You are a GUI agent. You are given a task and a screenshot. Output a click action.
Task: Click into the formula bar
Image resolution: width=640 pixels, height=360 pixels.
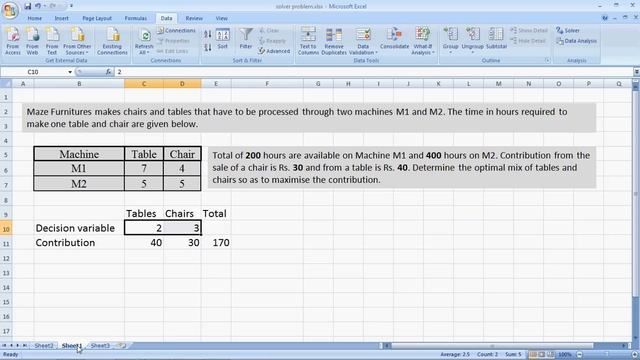tap(373, 72)
